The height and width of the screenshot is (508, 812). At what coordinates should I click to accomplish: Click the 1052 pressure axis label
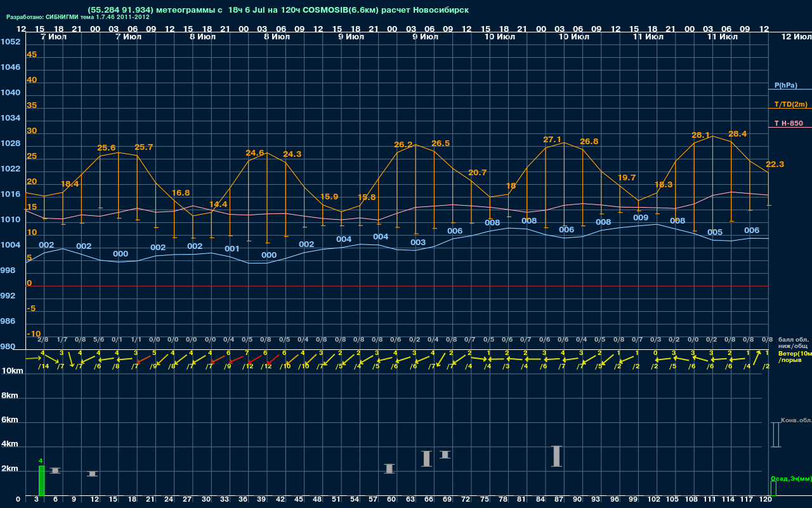[x=10, y=42]
